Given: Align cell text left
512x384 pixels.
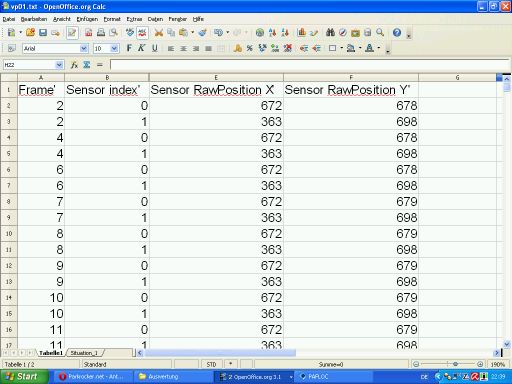Looking at the screenshot, I should tap(171, 49).
